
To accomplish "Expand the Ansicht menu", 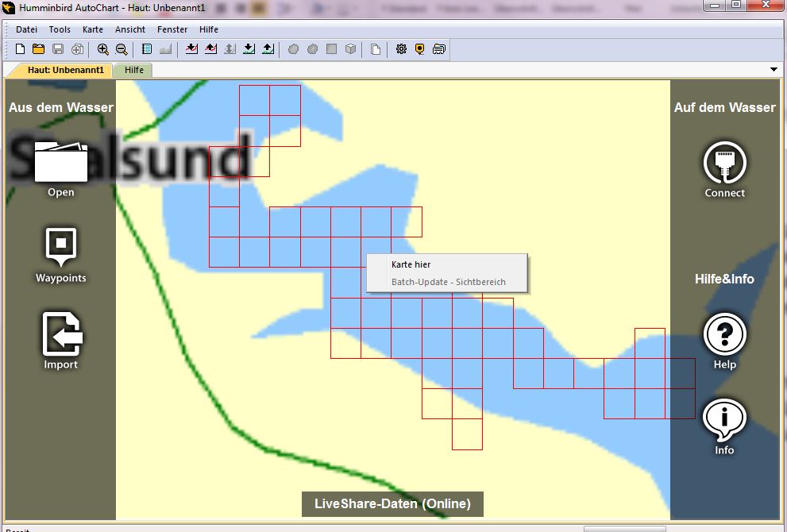I will tap(130, 29).
